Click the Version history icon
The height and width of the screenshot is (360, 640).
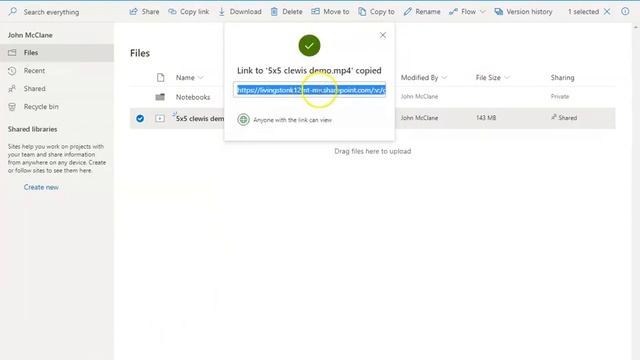point(498,11)
